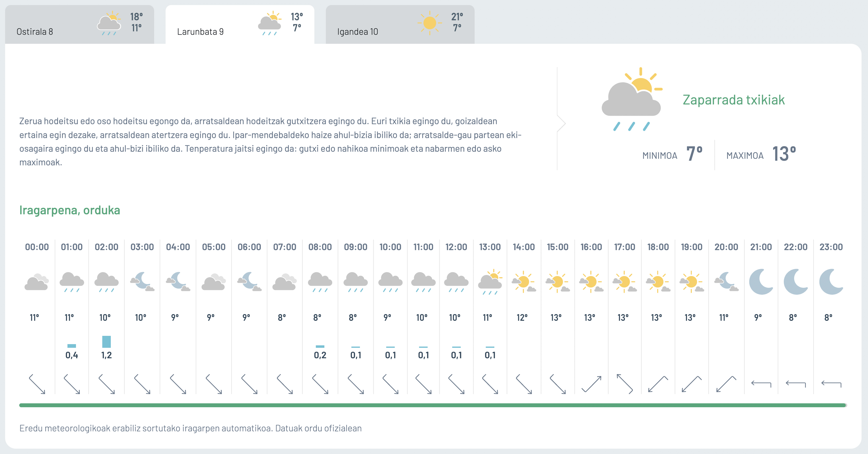Click the wind arrow for 18:00
This screenshot has height=454, width=868.
pos(658,384)
